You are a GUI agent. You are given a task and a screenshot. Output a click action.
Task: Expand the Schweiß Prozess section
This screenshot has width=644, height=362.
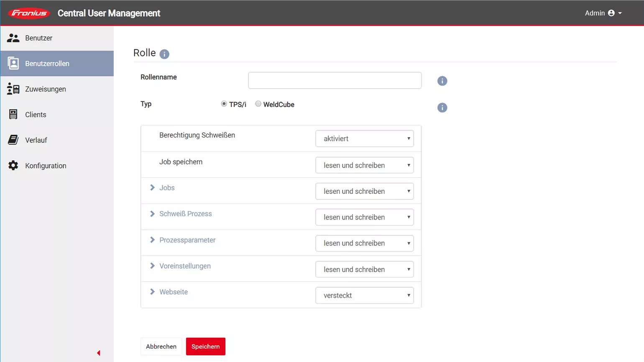click(153, 214)
